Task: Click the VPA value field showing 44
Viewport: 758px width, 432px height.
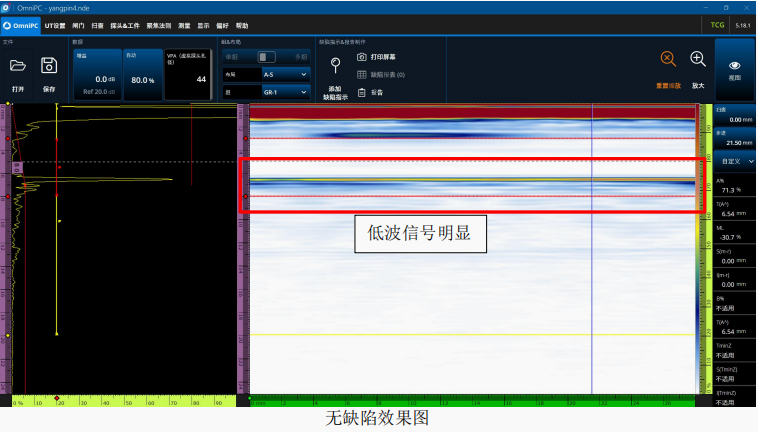Action: pyautogui.click(x=188, y=74)
